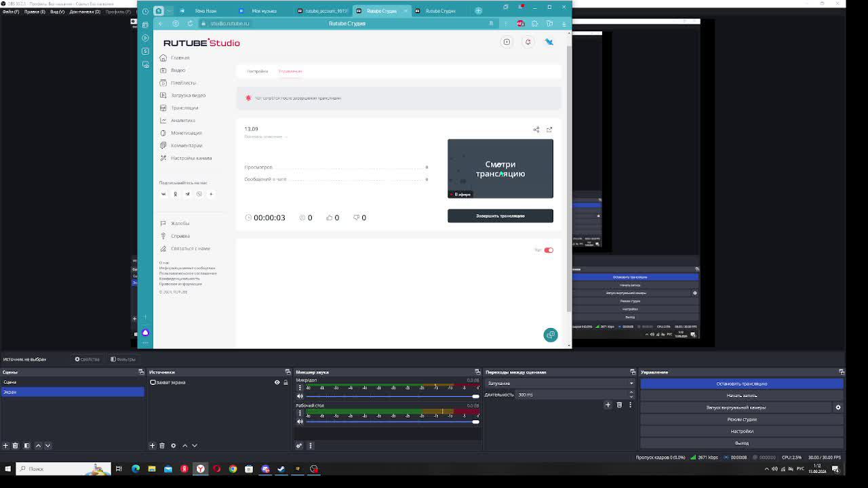The width and height of the screenshot is (868, 488).
Task: Open the floating chat support button
Action: pyautogui.click(x=551, y=335)
